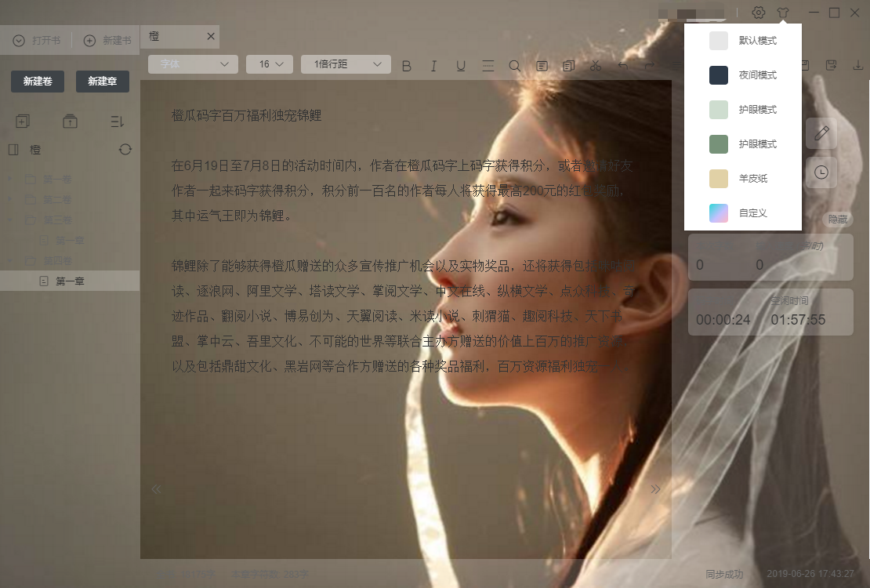Viewport: 870px width, 588px height.
Task: Select the pencil edit icon on right panel
Action: [821, 133]
